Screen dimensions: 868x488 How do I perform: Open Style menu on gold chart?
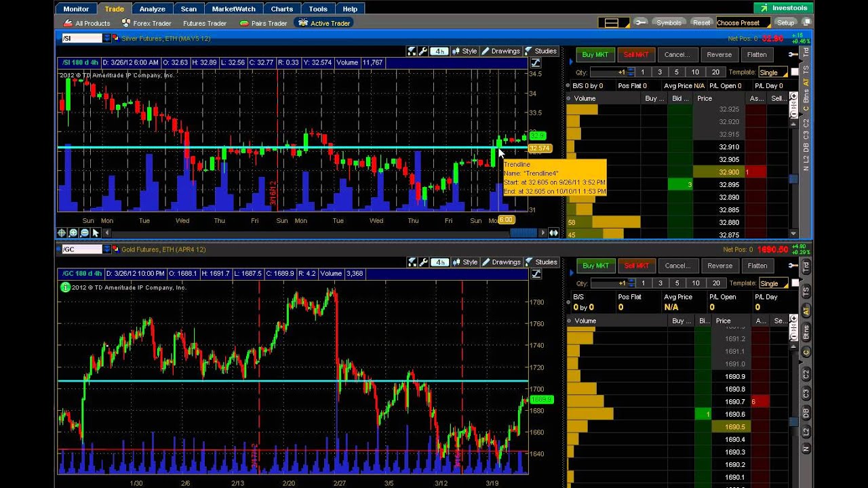465,262
